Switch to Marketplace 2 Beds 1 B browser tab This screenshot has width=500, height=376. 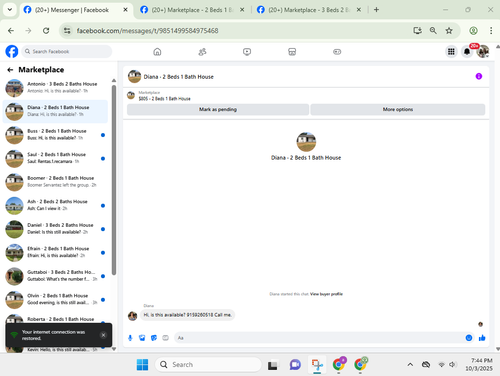(x=192, y=10)
